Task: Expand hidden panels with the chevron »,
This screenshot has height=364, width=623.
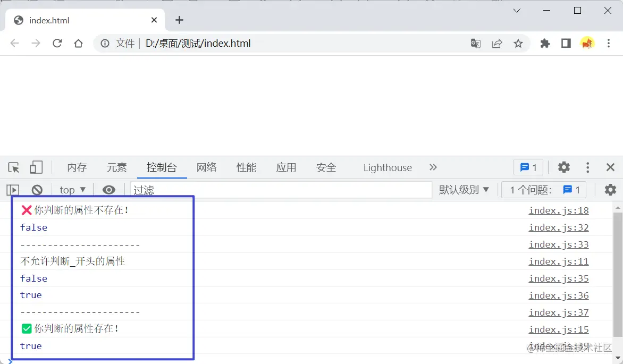Action: coord(433,167)
